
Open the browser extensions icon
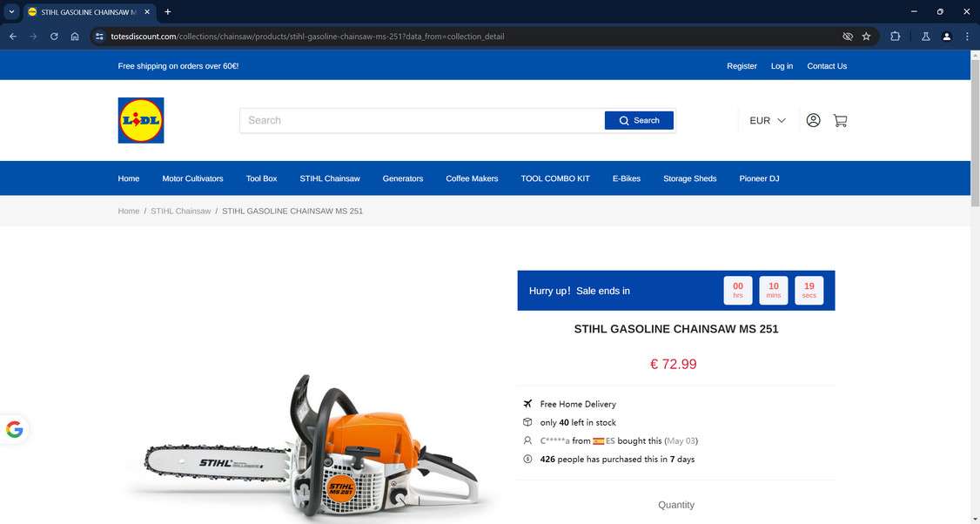(x=895, y=37)
